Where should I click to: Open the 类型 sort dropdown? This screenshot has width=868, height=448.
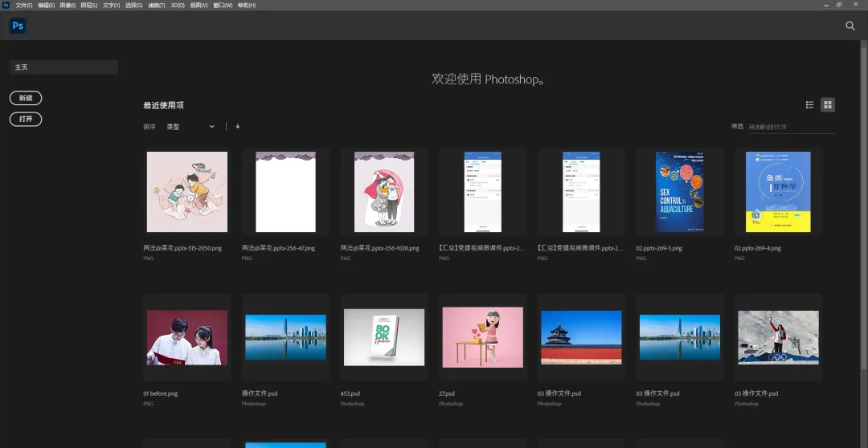pyautogui.click(x=190, y=127)
